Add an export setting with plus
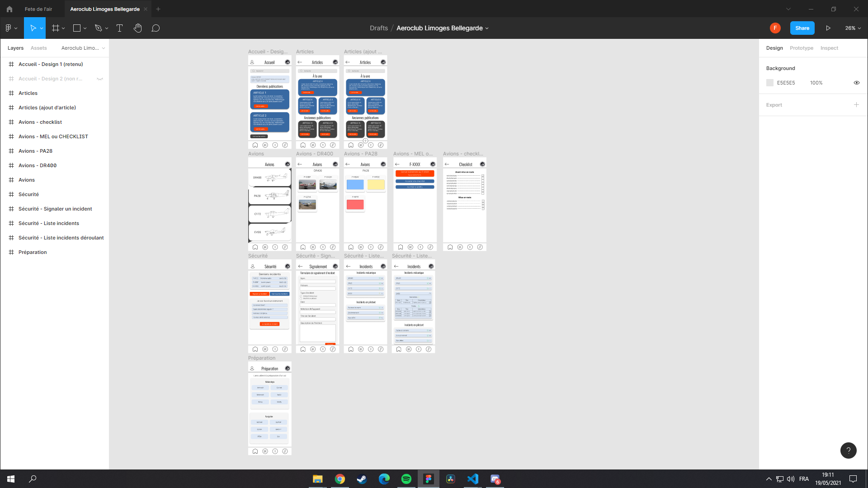Screen dimensions: 868x488 pos(856,105)
